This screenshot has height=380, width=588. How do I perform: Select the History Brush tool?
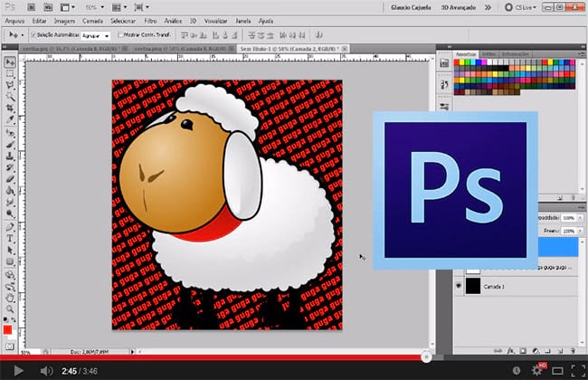[10, 167]
